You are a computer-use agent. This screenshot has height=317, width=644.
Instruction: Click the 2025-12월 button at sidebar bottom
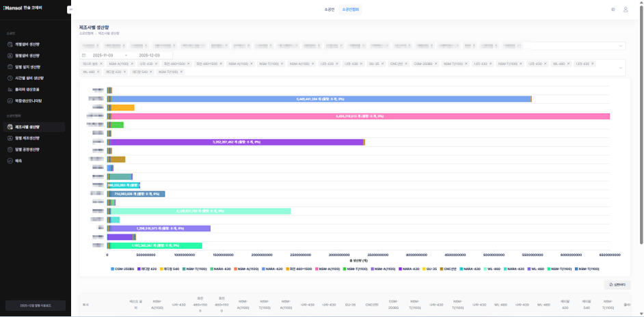[35, 306]
